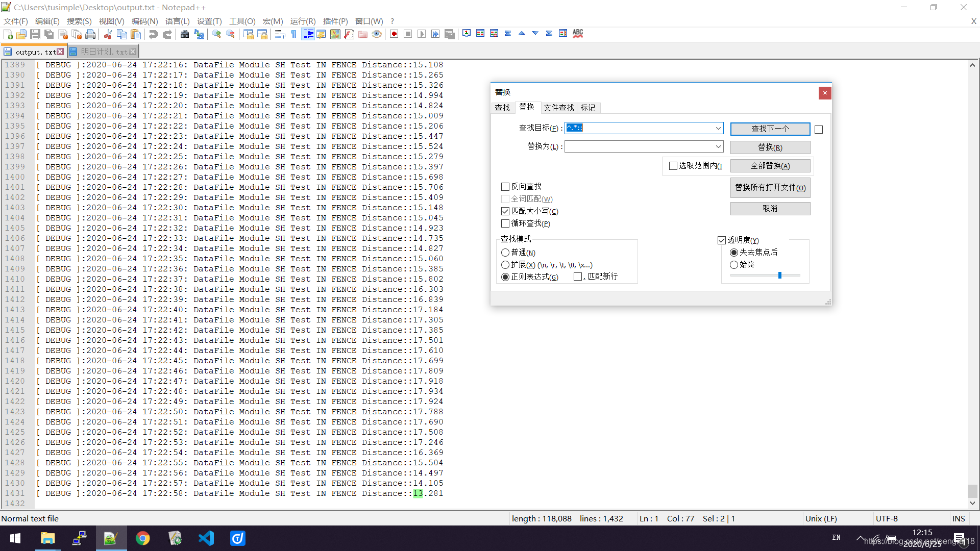This screenshot has height=551, width=980.
Task: Uncheck the 匹配大小写 checkbox
Action: point(505,211)
